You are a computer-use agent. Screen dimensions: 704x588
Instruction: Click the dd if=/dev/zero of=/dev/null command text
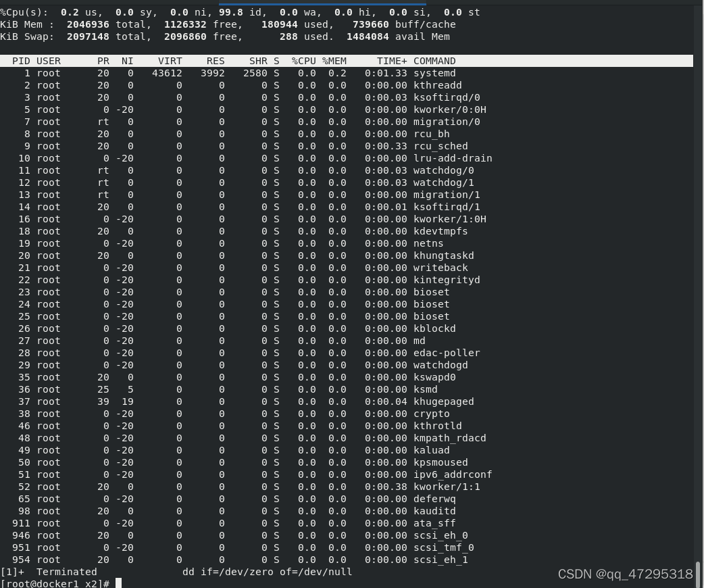[x=267, y=572]
